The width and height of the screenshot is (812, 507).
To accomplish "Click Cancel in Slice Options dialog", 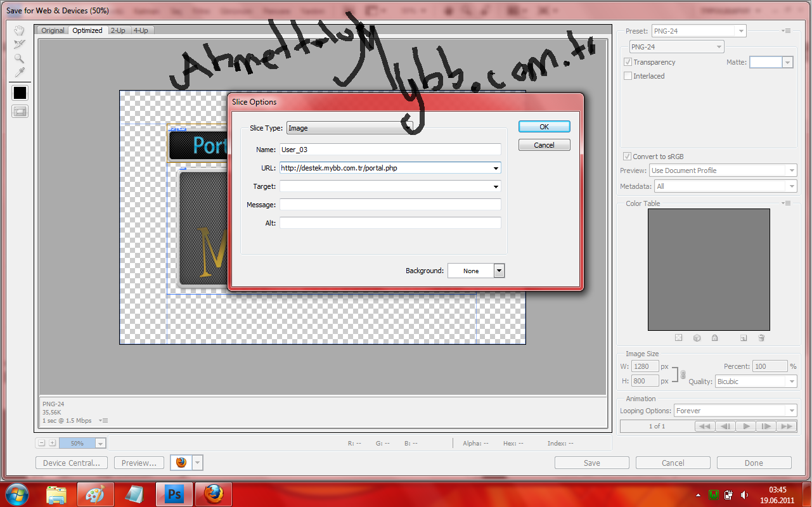I will pos(544,145).
